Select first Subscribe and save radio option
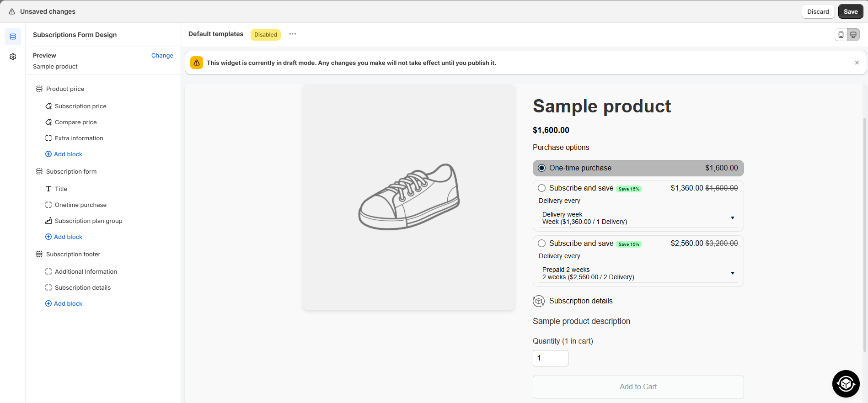 pyautogui.click(x=542, y=188)
